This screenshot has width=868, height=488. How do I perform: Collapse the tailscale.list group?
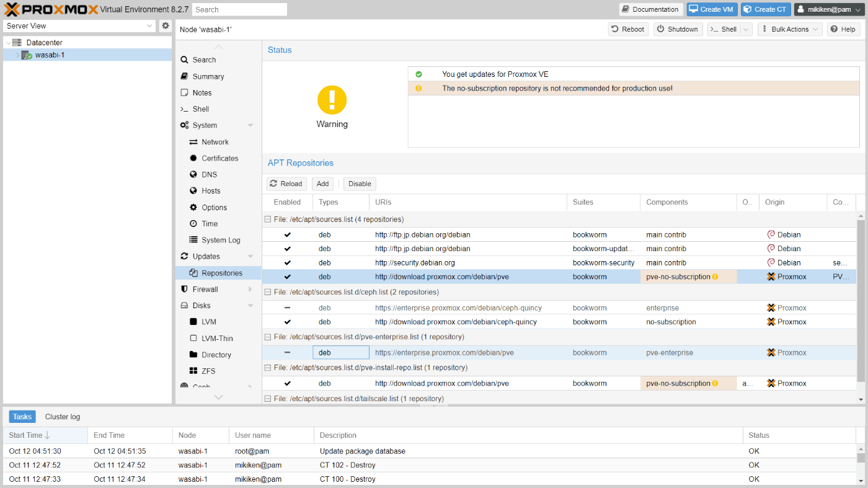[x=268, y=399]
